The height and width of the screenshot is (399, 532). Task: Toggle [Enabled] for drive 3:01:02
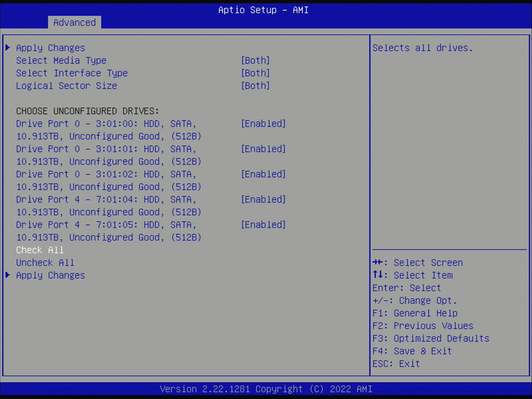coord(263,174)
